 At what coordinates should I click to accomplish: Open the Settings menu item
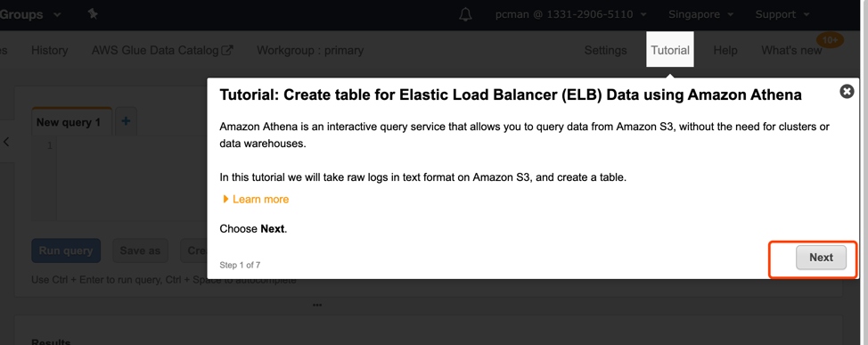pyautogui.click(x=606, y=51)
